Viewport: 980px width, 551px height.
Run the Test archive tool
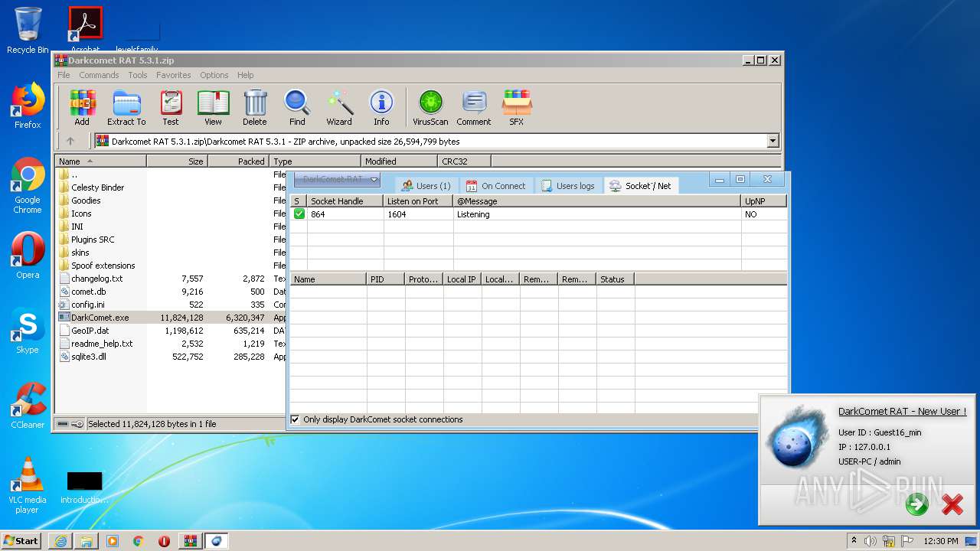[x=171, y=108]
